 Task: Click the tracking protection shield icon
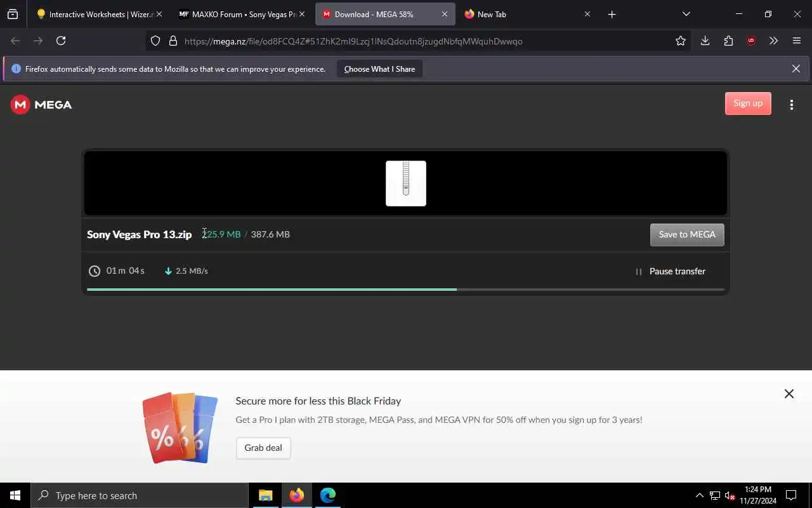coord(155,41)
